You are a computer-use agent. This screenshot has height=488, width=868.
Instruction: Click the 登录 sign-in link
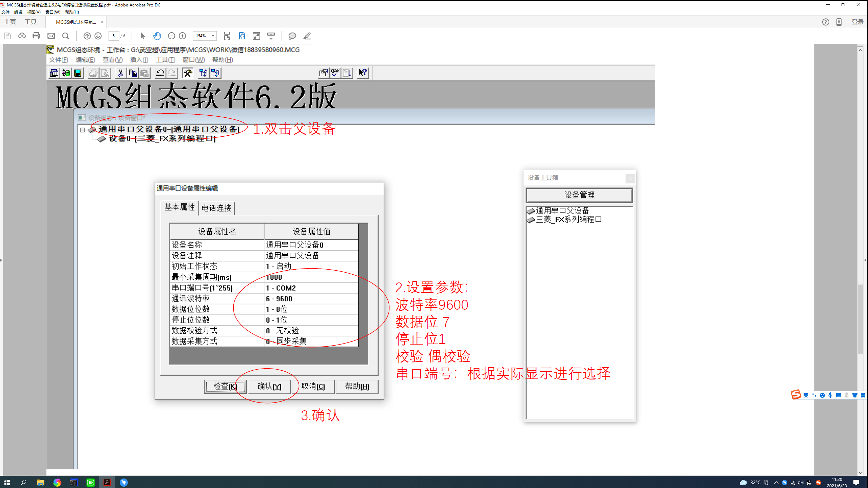click(857, 22)
